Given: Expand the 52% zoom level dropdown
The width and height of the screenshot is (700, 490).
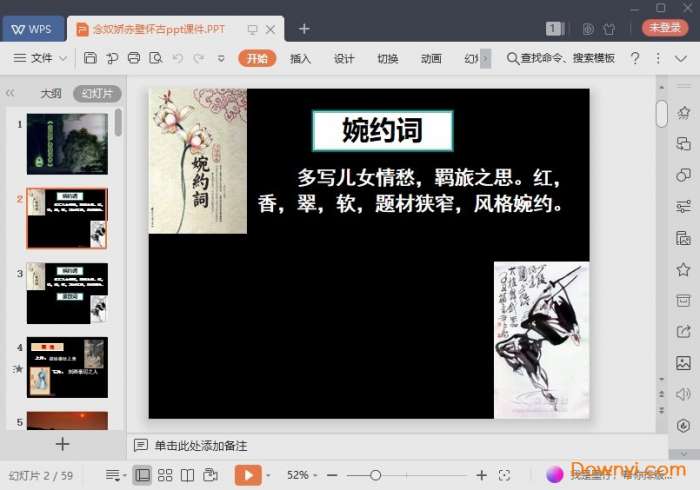Looking at the screenshot, I should [301, 475].
